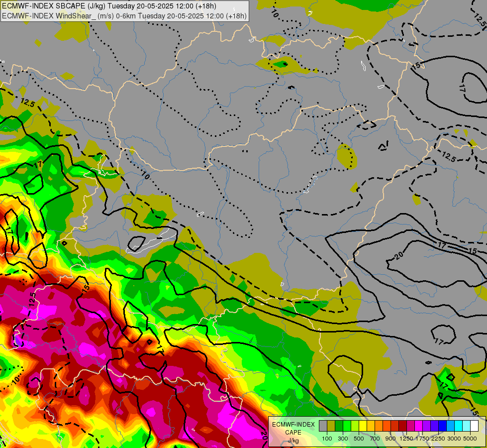This screenshot has width=487, height=448.
Task: Click the '2250' legend tick label
Action: (x=438, y=439)
